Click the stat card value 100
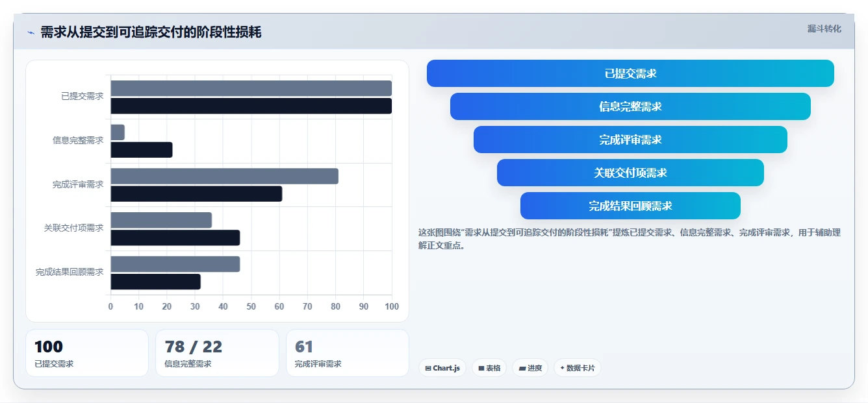The image size is (868, 403). point(49,347)
